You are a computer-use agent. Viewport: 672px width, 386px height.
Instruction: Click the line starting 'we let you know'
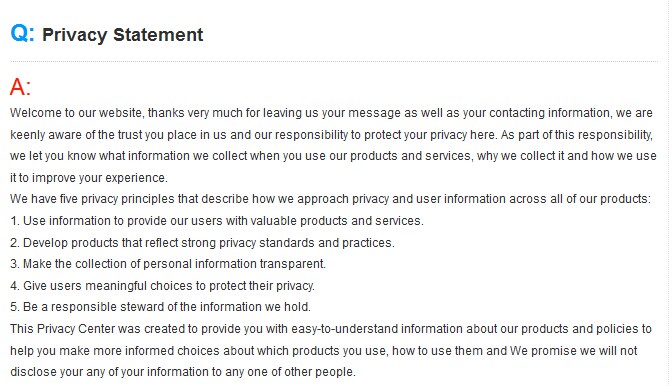click(x=333, y=156)
